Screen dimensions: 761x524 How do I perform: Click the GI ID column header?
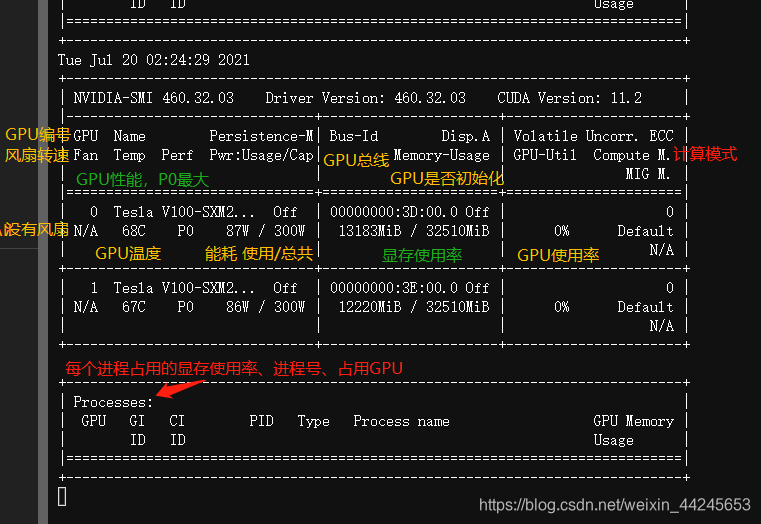(x=137, y=430)
